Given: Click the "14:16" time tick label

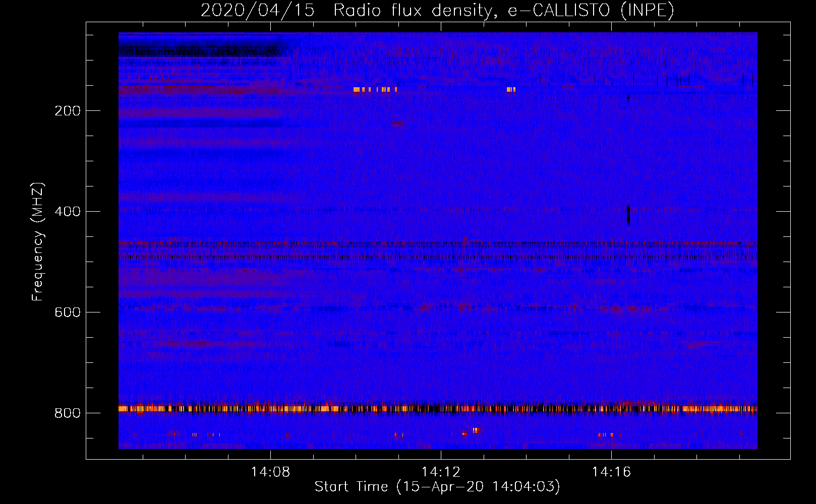Looking at the screenshot, I should [x=611, y=472].
